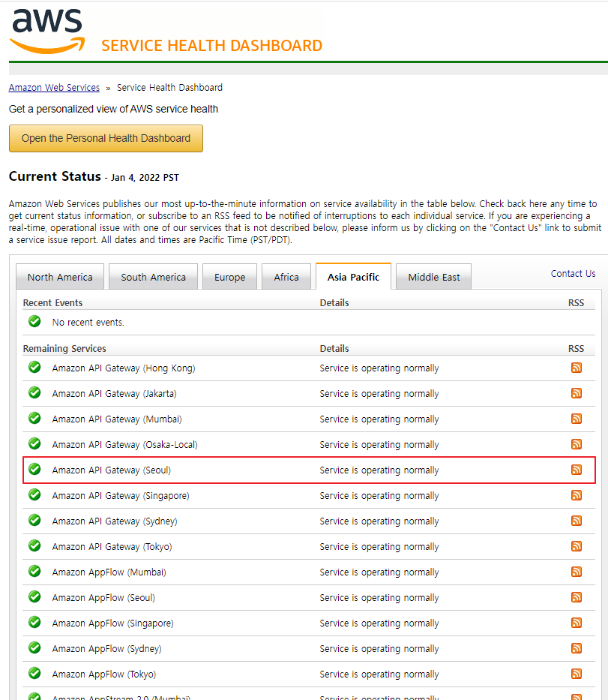
Task: Open RSS feed for AppFlow (Tokyo)
Action: click(577, 674)
